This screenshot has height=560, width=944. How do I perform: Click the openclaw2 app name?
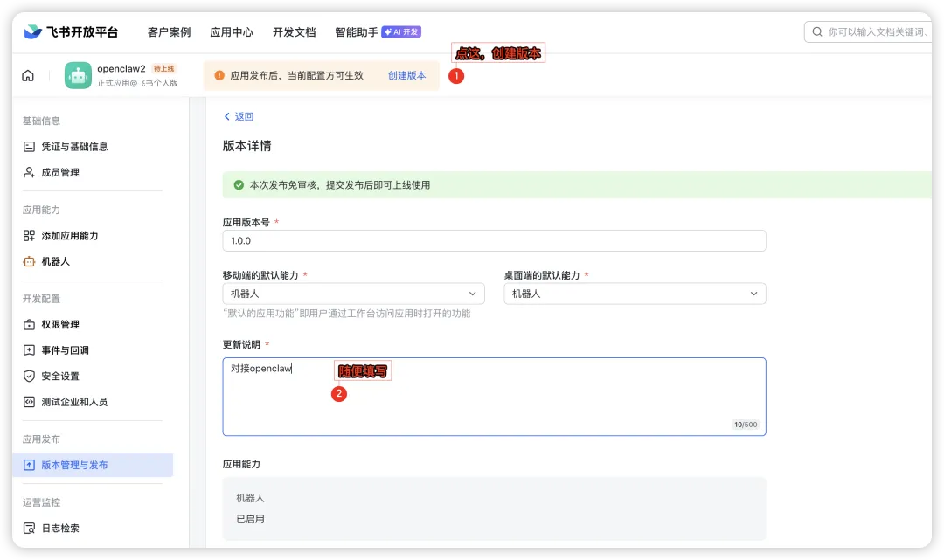click(x=121, y=68)
